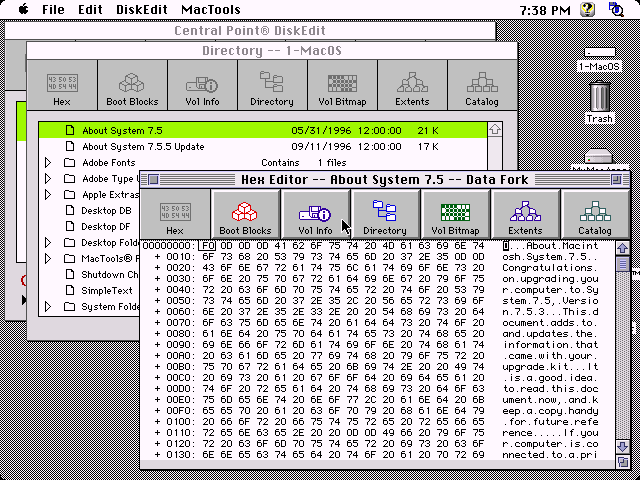Open the File menu

53,9
